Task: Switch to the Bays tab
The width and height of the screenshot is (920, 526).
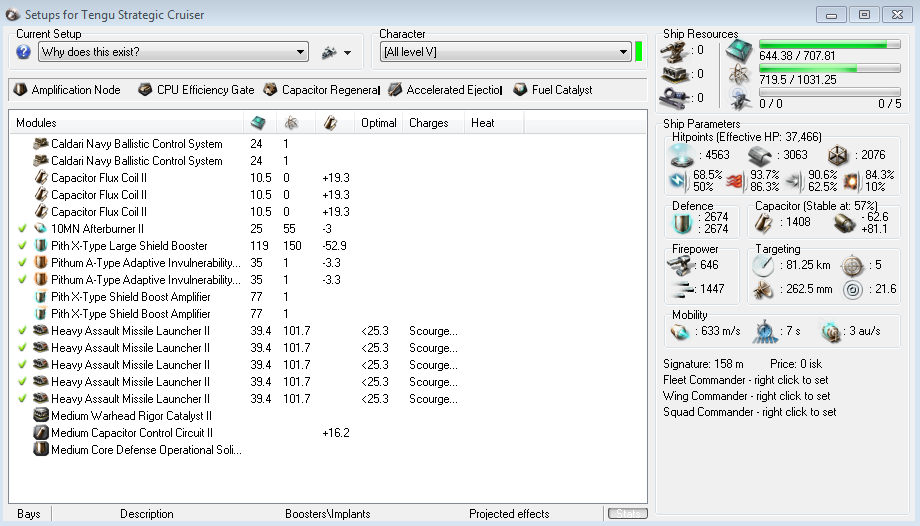Action: point(29,514)
